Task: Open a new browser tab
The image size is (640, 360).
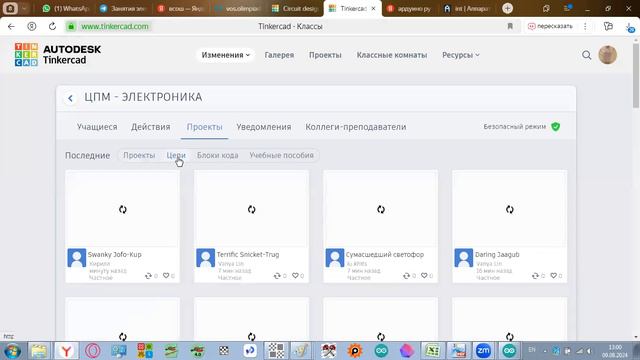Action: (507, 8)
